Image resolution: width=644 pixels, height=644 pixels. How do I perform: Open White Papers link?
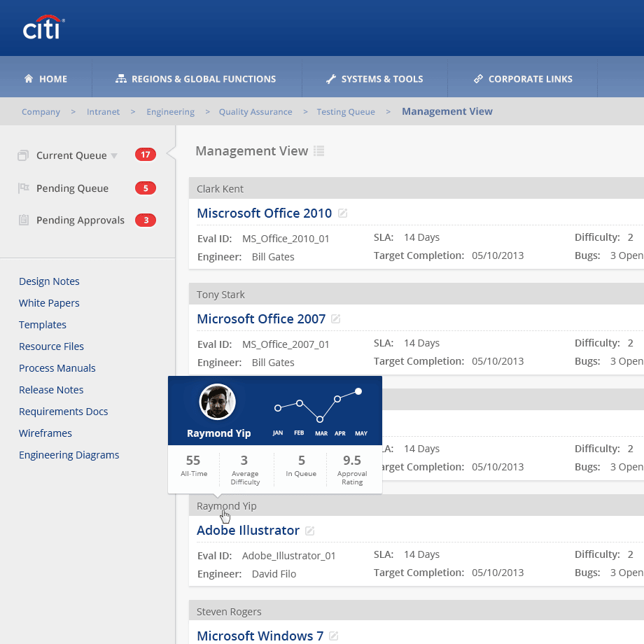click(49, 303)
